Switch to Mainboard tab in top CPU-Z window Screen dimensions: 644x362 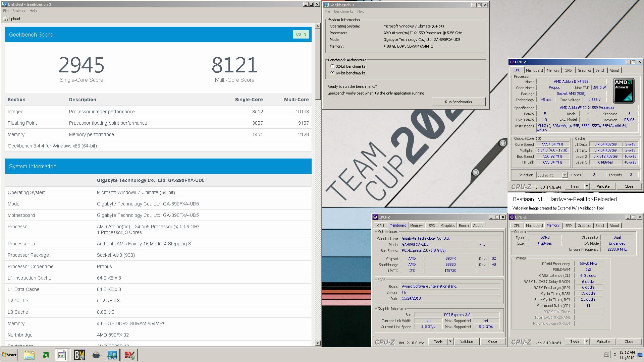point(534,70)
